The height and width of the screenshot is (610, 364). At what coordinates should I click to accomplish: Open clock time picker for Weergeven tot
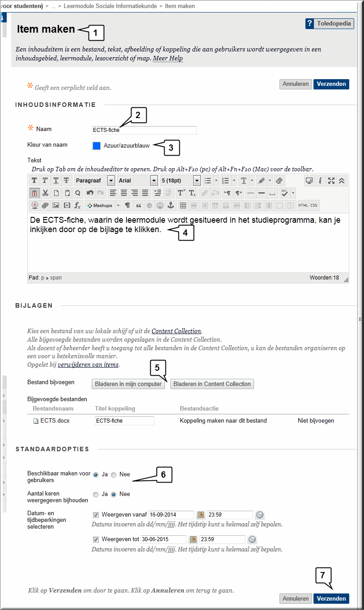coord(252,539)
